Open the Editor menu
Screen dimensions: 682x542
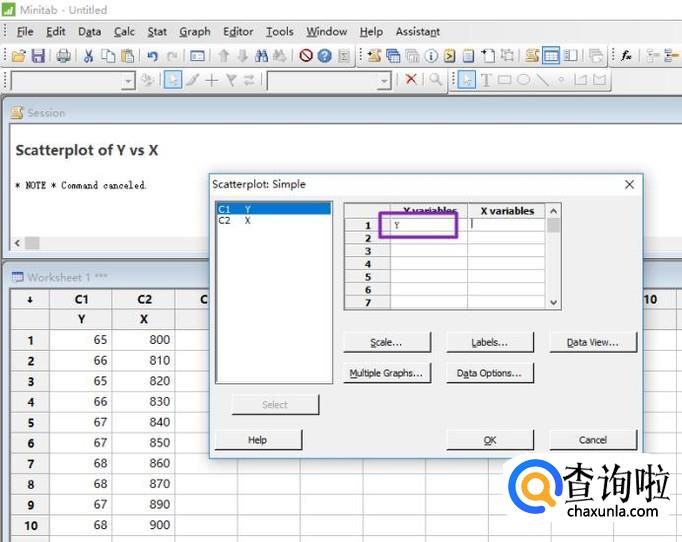click(238, 32)
